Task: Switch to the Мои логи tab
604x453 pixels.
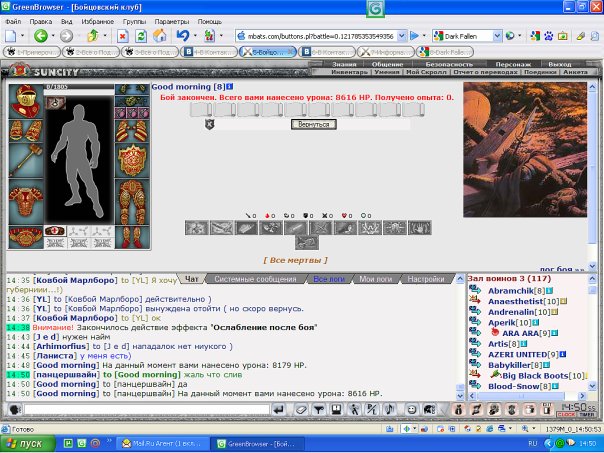Action: (x=376, y=279)
